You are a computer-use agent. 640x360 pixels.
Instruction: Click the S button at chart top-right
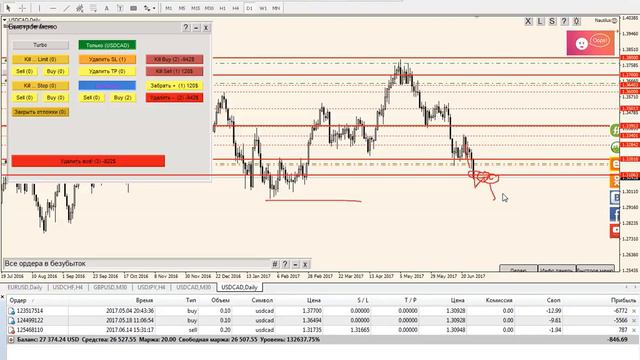point(552,21)
